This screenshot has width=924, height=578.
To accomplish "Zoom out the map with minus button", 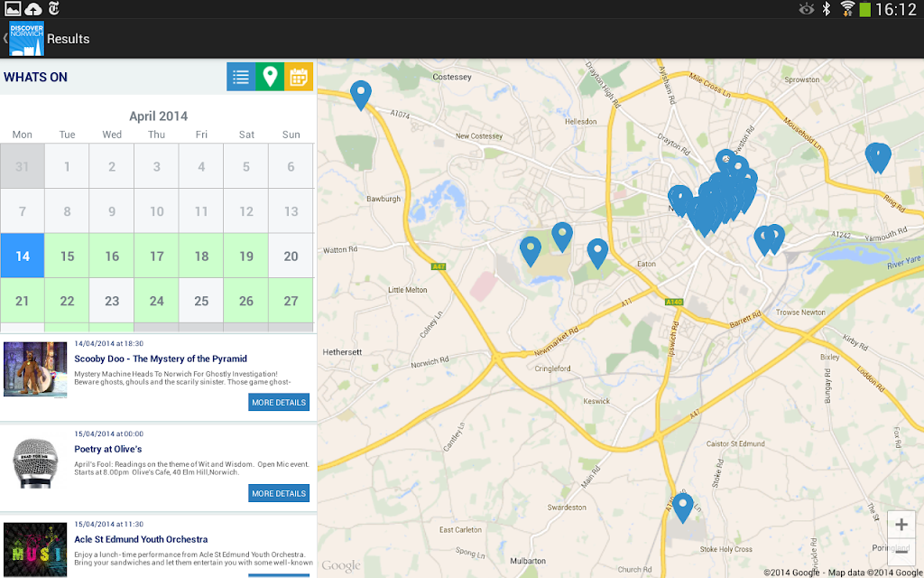I will 901,552.
